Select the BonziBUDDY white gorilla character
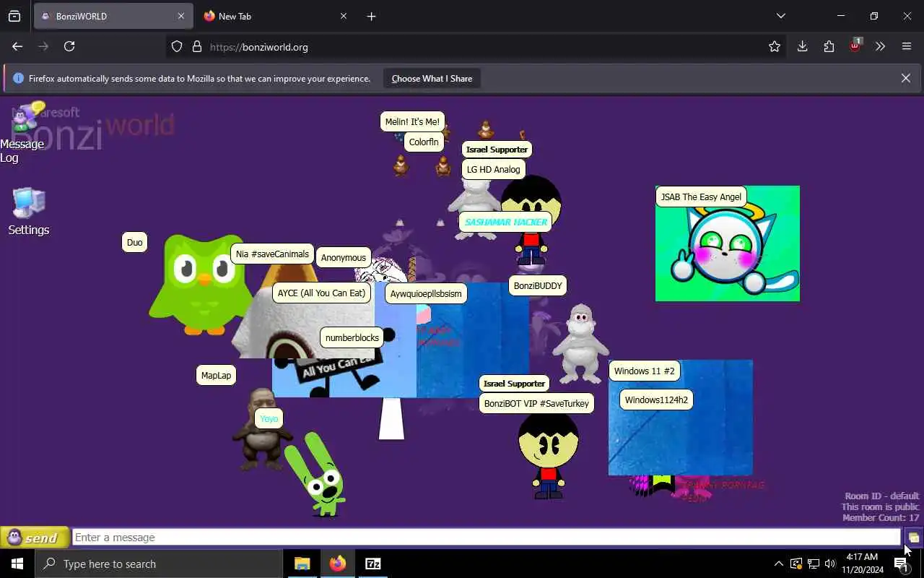Viewport: 924px width, 578px height. (x=581, y=344)
